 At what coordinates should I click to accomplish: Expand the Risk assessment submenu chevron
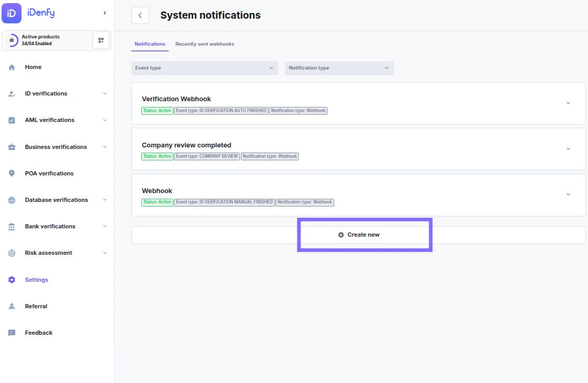point(105,253)
